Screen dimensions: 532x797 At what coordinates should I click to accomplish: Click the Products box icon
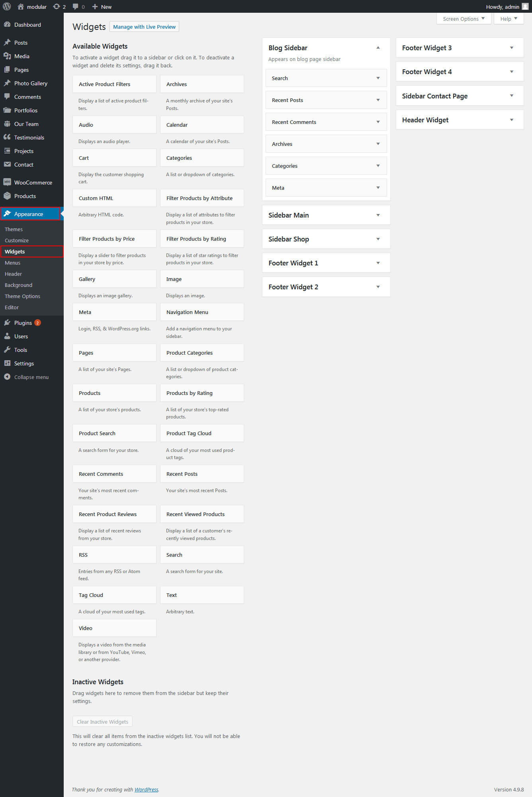coord(7,196)
